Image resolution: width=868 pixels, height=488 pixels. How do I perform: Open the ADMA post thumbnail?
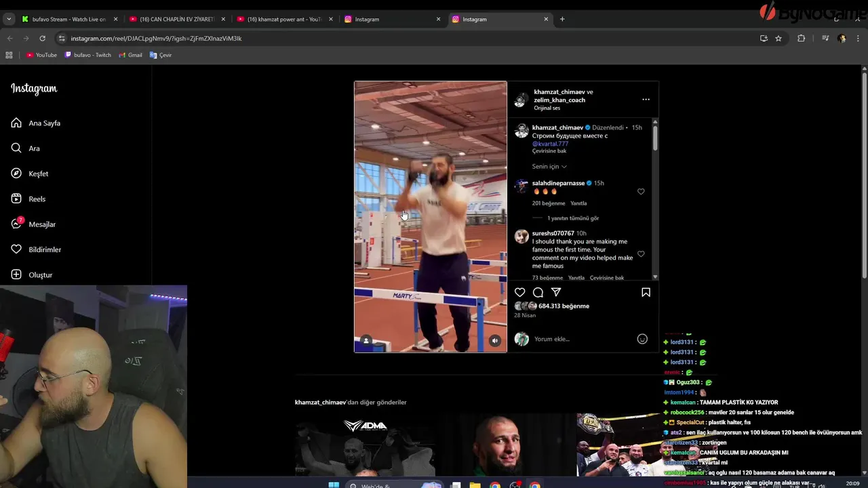click(365, 444)
